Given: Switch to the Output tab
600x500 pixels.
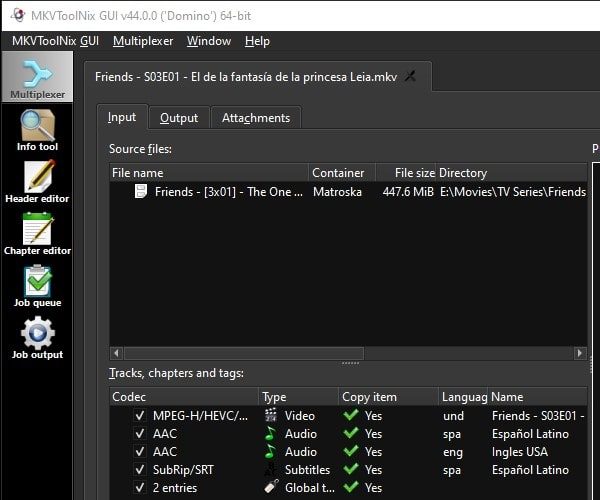Looking at the screenshot, I should tap(179, 118).
